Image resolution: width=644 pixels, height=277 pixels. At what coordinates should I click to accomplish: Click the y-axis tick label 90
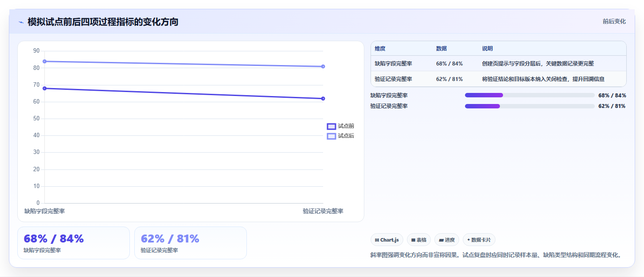click(36, 51)
